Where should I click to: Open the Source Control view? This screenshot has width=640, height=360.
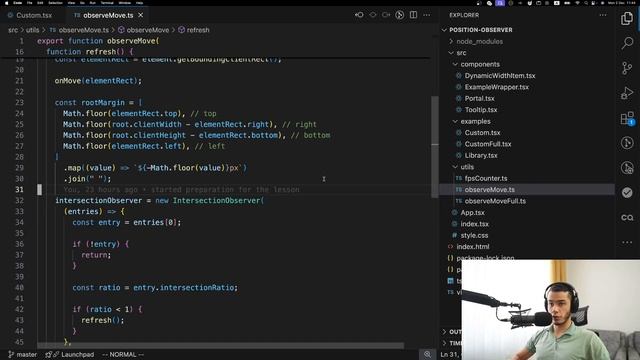point(627,68)
